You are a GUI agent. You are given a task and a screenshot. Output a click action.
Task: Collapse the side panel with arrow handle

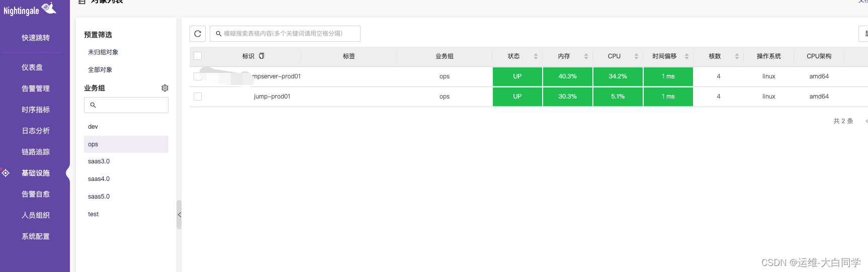tap(179, 215)
